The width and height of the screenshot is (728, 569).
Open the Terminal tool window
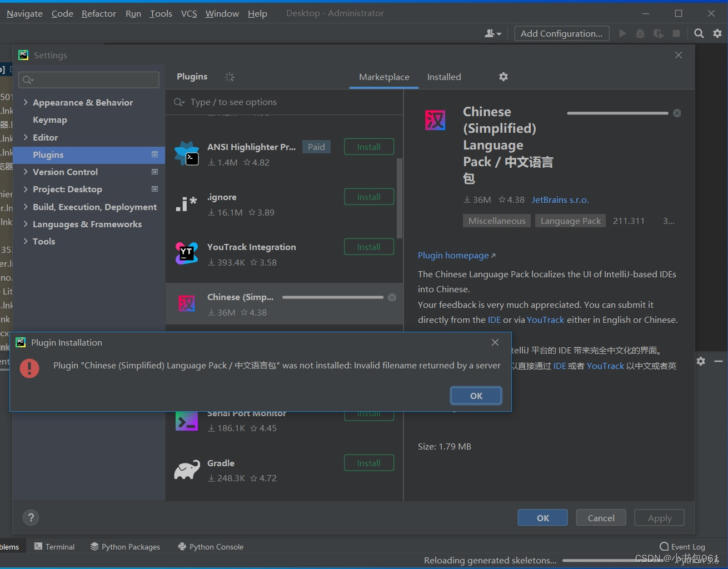coord(54,547)
